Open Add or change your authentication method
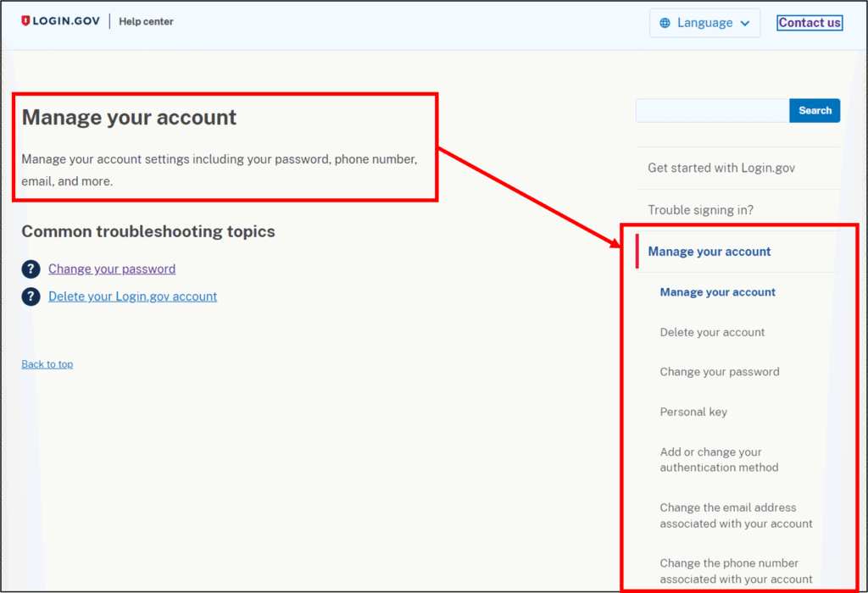 tap(719, 460)
